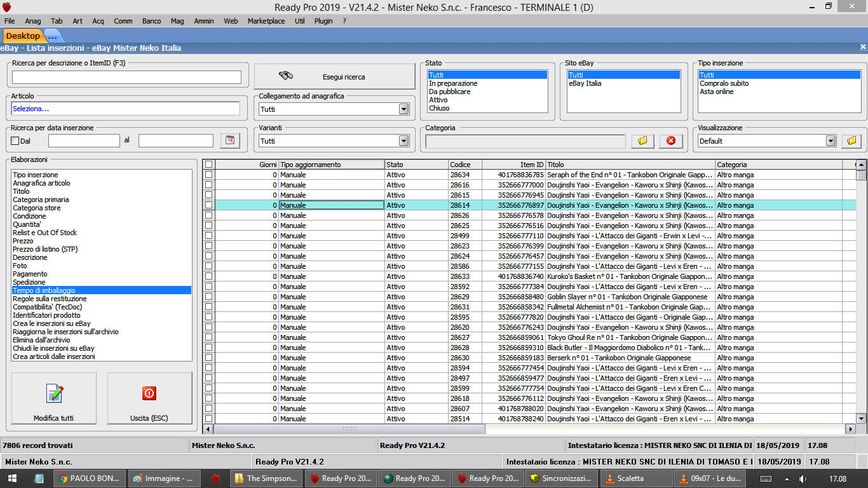Open the Util menu
This screenshot has width=868, height=488.
(x=300, y=21)
